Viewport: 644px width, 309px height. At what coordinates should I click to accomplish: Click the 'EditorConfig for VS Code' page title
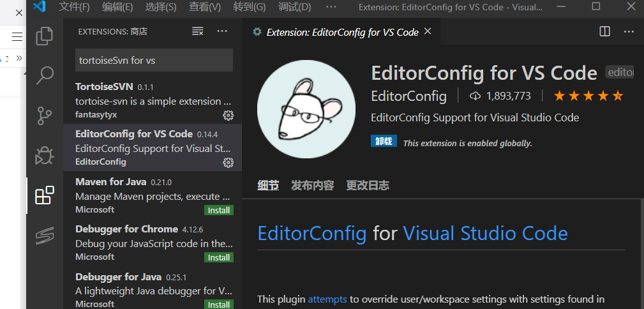click(x=484, y=73)
